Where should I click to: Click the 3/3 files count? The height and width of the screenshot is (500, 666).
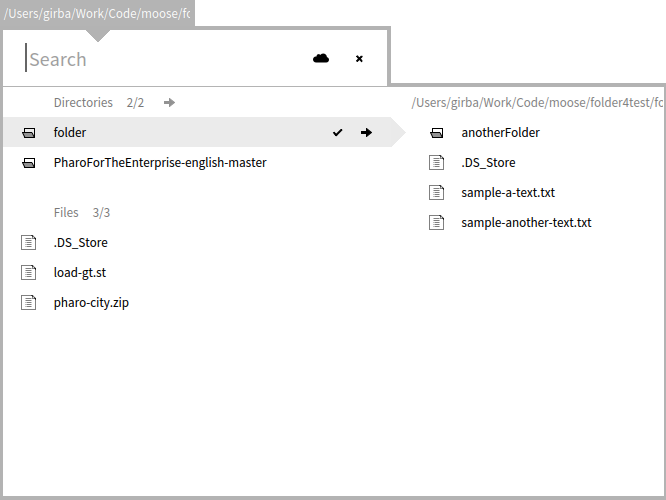(x=102, y=212)
